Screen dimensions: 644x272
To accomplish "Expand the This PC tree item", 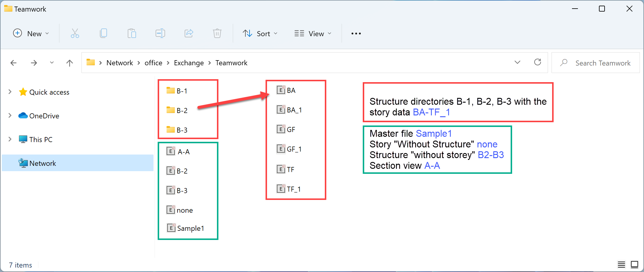I will [x=10, y=139].
